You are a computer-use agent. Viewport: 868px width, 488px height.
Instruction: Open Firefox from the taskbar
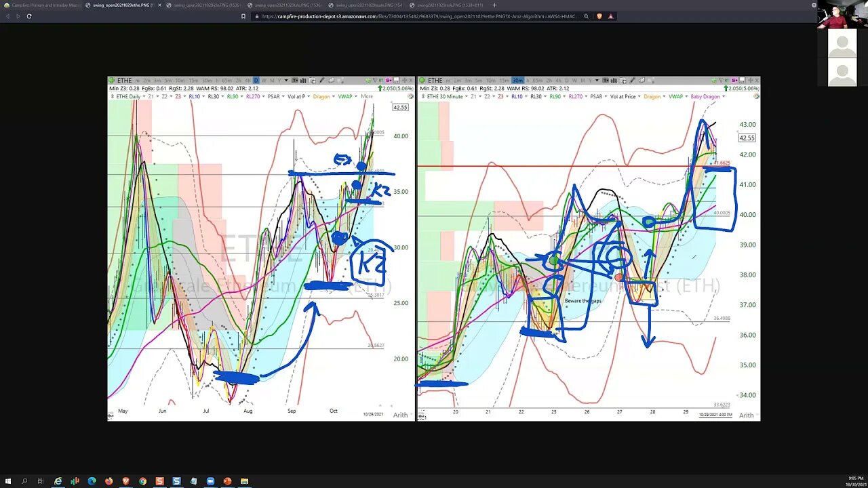tap(108, 481)
